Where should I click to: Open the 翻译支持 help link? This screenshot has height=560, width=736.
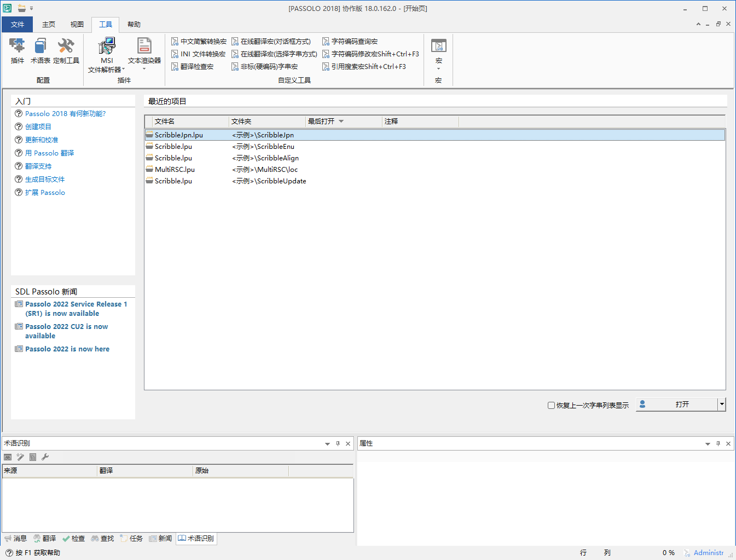[x=38, y=166]
